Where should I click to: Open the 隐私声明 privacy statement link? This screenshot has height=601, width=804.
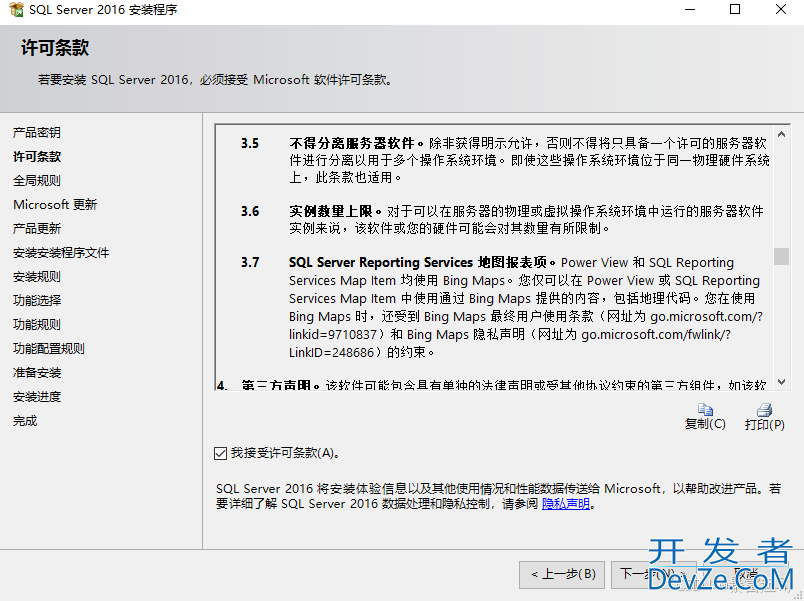[x=566, y=504]
